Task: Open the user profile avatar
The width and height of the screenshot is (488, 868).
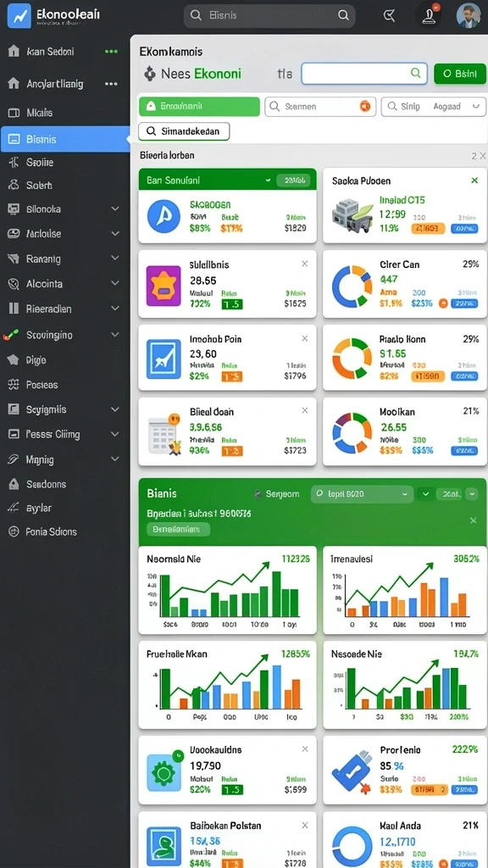Action: pos(468,15)
